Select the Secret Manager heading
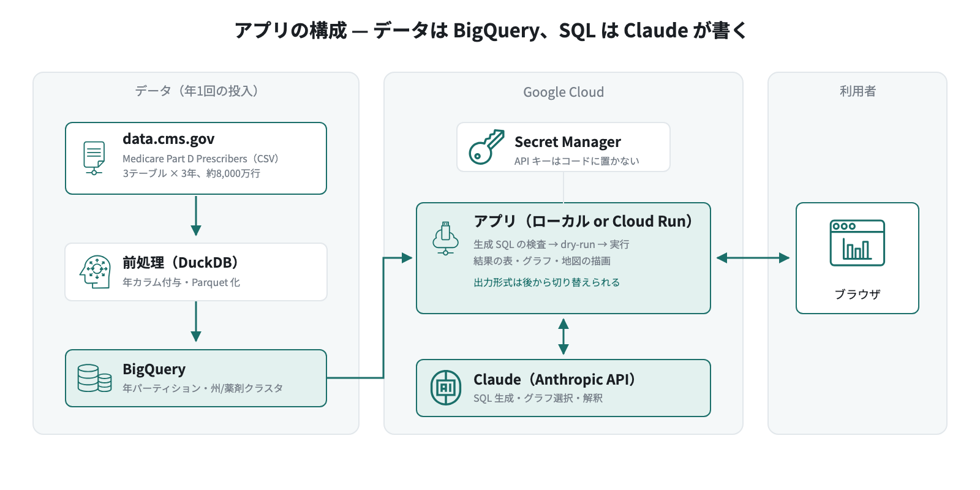 click(x=568, y=142)
